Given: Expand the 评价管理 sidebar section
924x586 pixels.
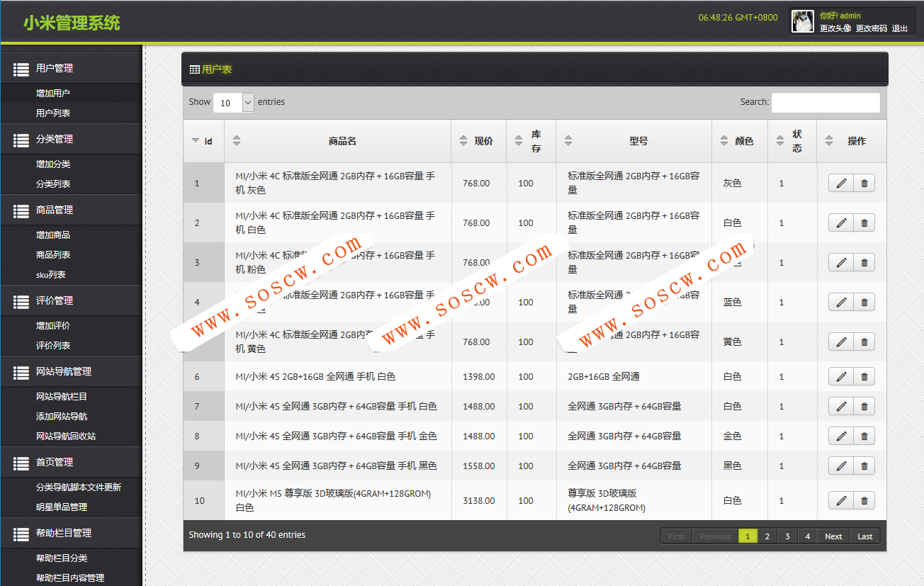Looking at the screenshot, I should coord(71,301).
